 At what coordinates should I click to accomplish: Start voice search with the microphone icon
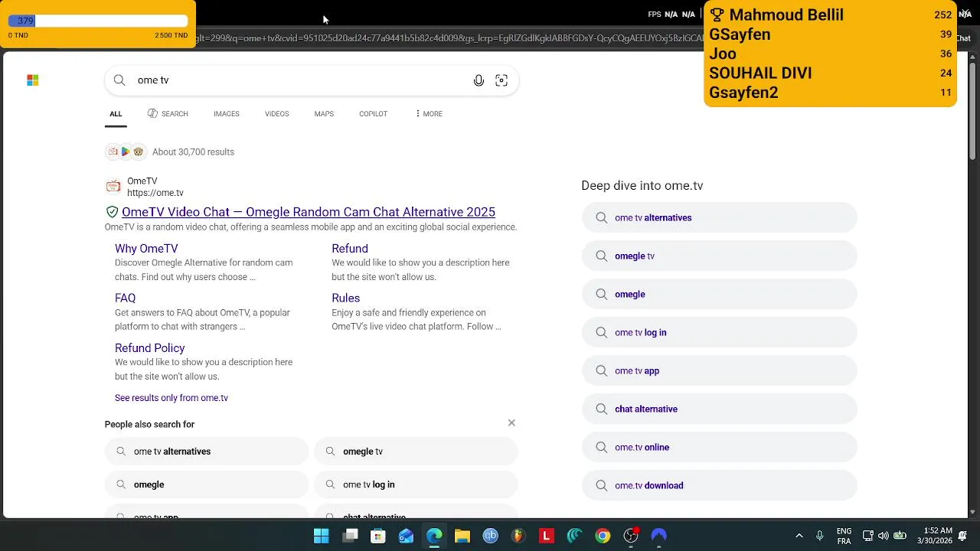479,80
